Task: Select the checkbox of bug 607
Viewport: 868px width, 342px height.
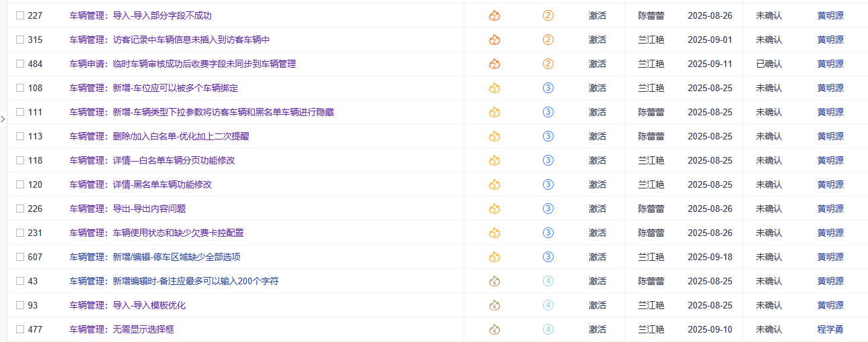Action: coord(20,257)
